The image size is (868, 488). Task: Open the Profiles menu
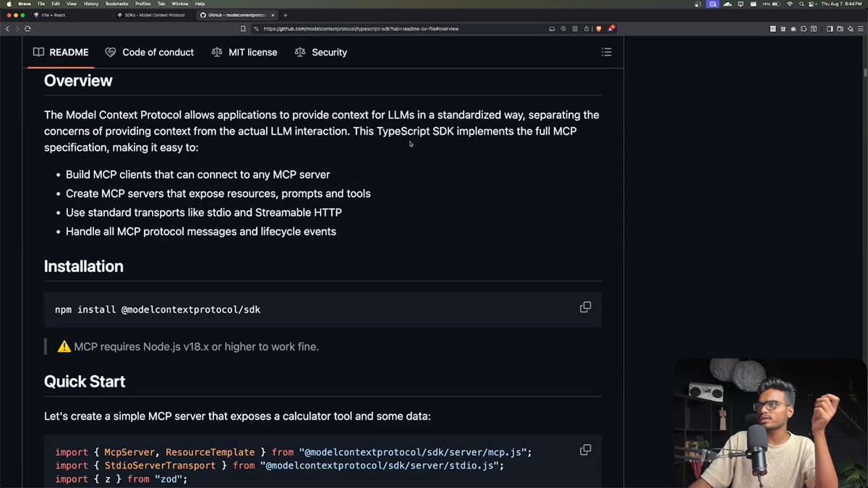click(143, 4)
